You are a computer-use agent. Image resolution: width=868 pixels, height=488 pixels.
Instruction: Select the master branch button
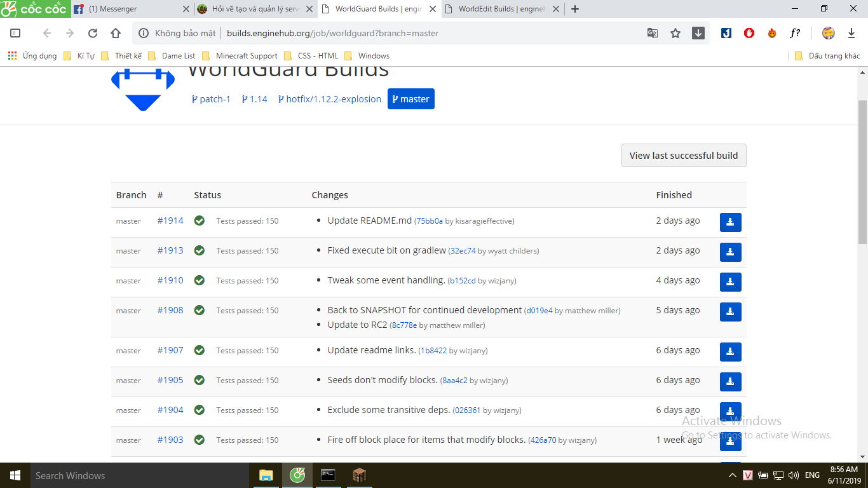[411, 99]
